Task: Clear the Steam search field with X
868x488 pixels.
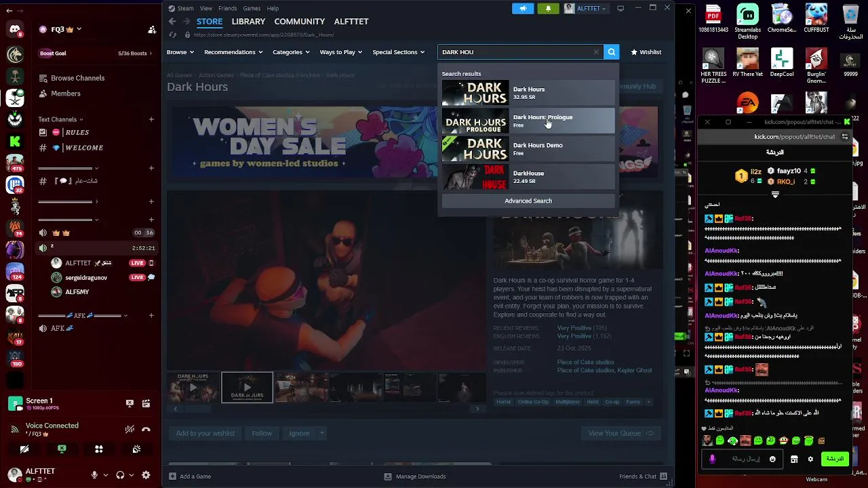Action: pos(596,52)
